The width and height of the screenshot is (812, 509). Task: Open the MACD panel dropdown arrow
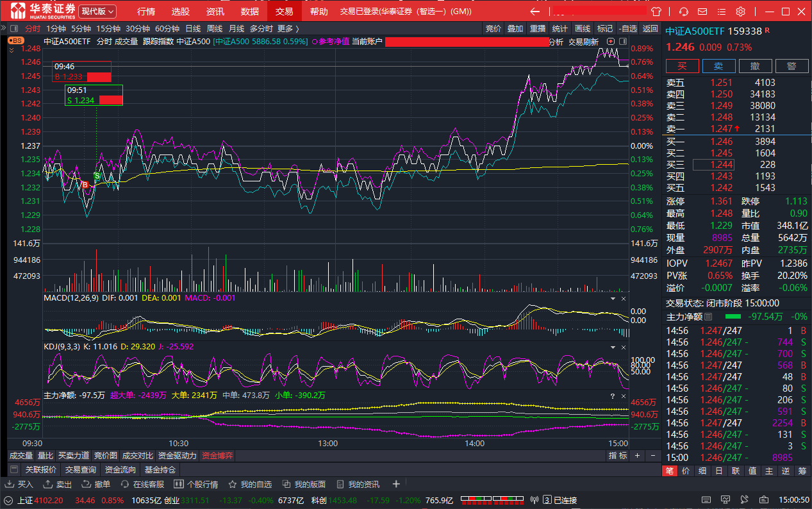612,299
